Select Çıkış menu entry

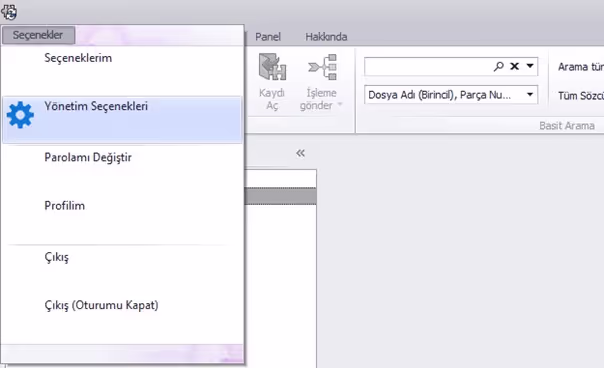pos(122,269)
